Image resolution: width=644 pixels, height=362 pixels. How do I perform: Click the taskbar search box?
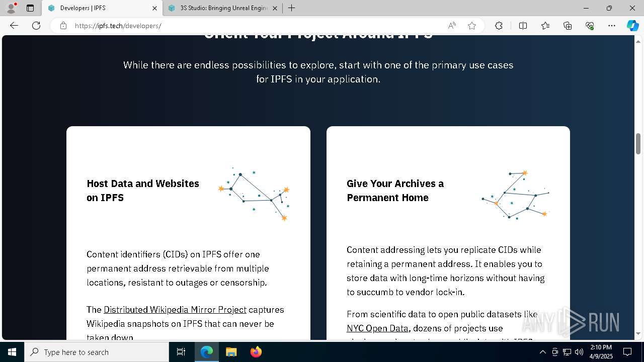pyautogui.click(x=97, y=352)
